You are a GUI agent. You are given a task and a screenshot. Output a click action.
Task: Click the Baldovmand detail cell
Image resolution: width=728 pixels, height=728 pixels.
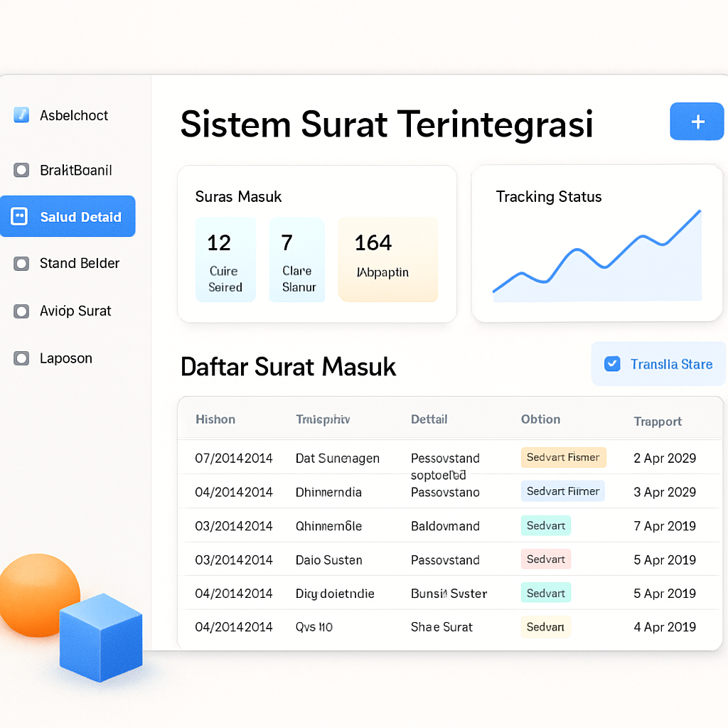coord(445,526)
